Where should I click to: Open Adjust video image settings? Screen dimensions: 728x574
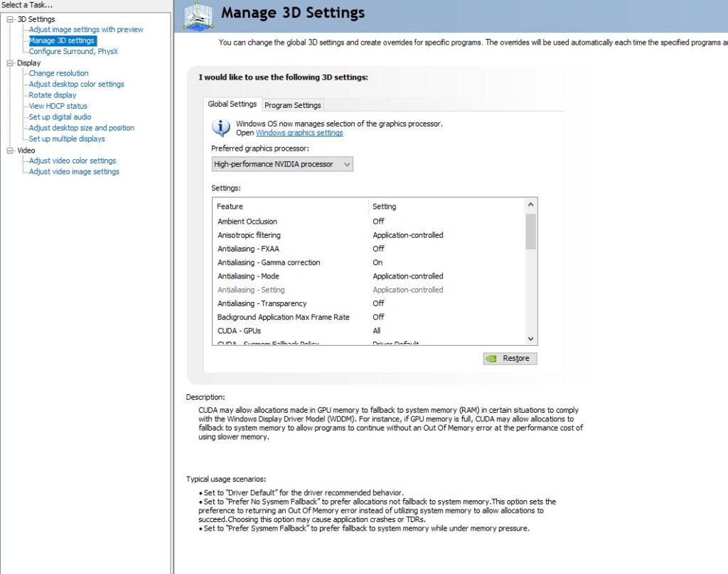pos(74,171)
